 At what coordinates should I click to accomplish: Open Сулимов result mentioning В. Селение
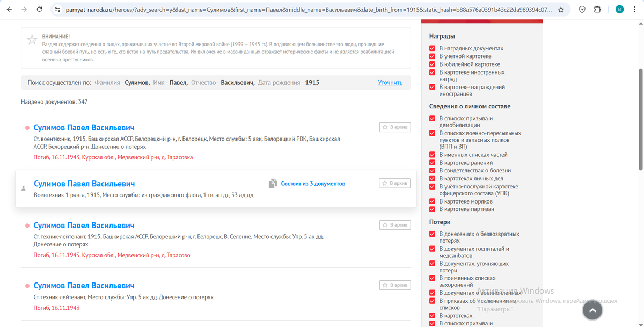84,226
